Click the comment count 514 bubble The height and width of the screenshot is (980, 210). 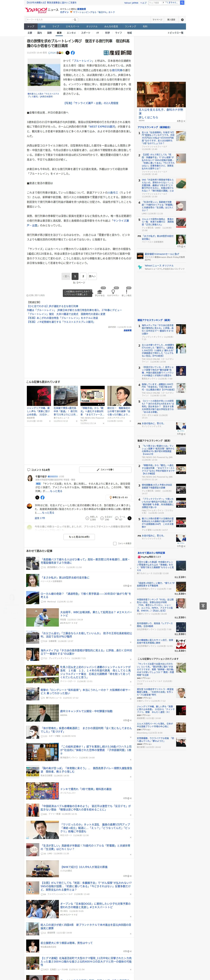pyautogui.click(x=52, y=53)
